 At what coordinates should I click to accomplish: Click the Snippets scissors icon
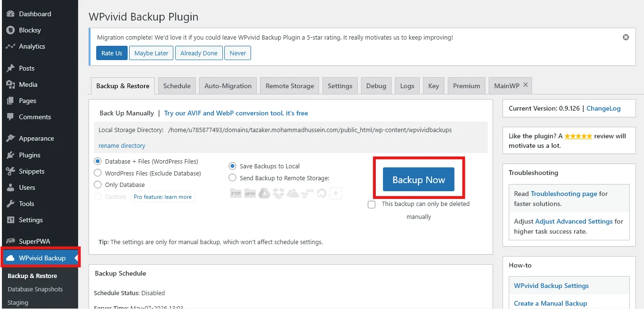pyautogui.click(x=10, y=171)
